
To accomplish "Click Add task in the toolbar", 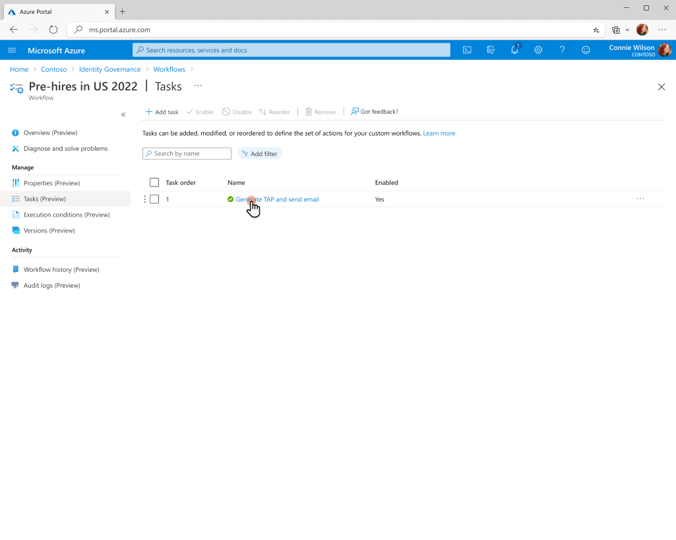I will tap(162, 112).
